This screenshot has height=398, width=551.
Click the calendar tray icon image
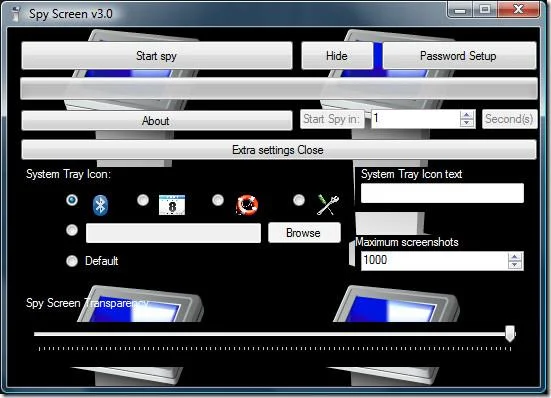[172, 205]
